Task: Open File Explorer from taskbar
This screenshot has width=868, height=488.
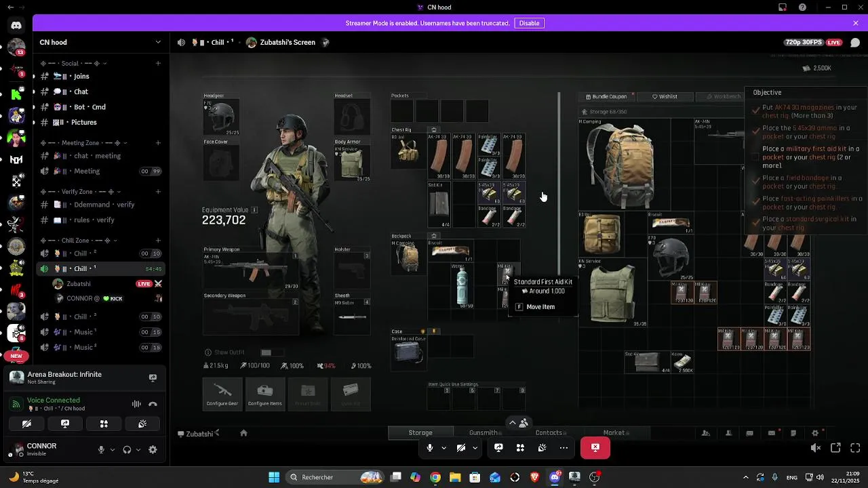Action: coord(455,477)
